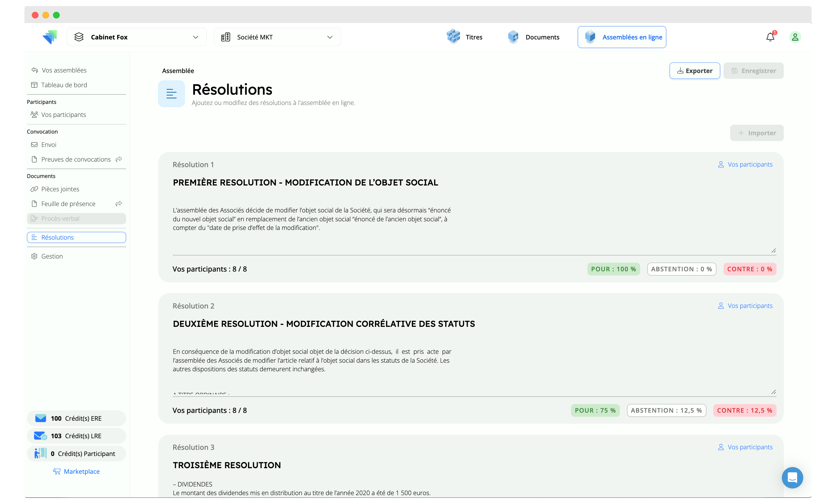The image size is (836, 504).
Task: Click the Résolution 1 textarea resize handle
Action: (x=774, y=251)
